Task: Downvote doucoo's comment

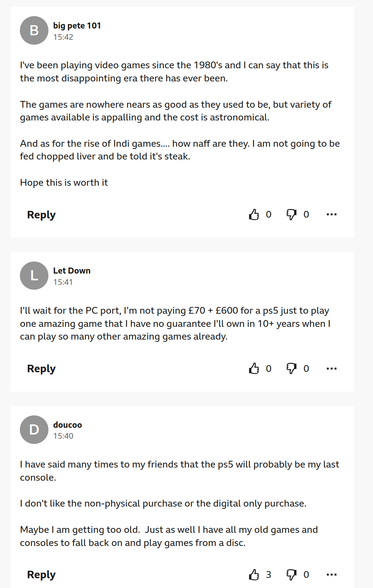Action: (x=292, y=574)
